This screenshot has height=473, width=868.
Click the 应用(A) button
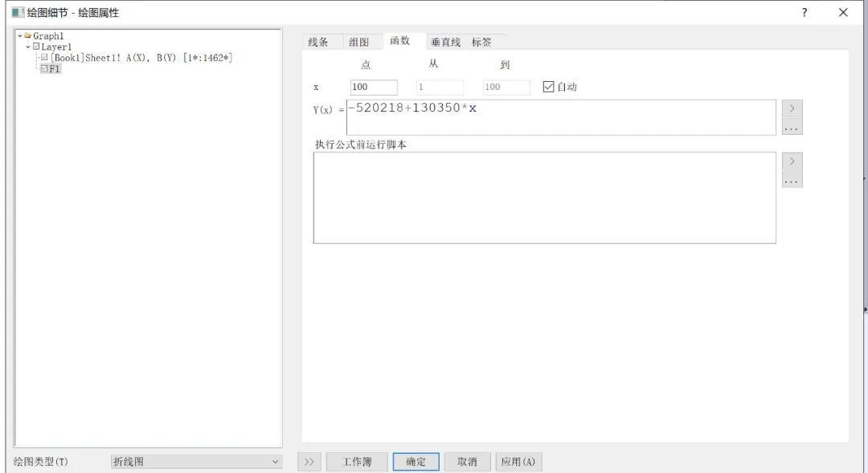[518, 462]
